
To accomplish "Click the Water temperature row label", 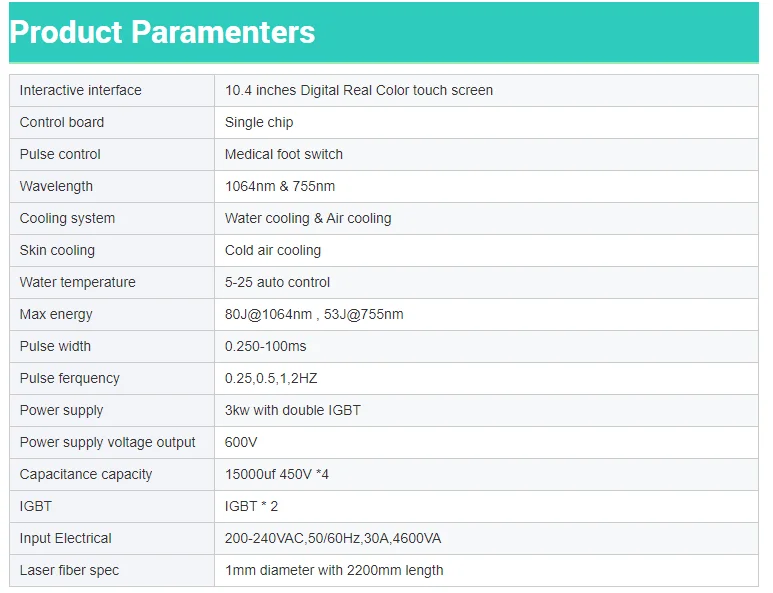I will [x=77, y=282].
